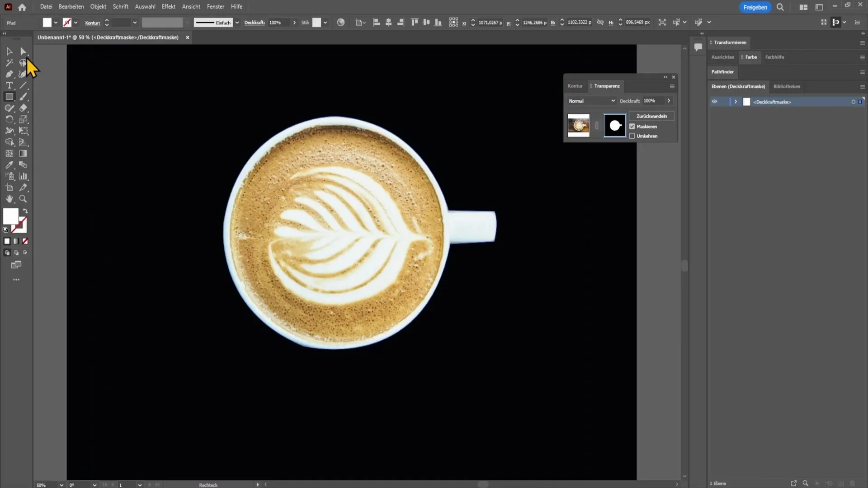Select the Line Segment tool
The width and height of the screenshot is (868, 488).
[23, 85]
